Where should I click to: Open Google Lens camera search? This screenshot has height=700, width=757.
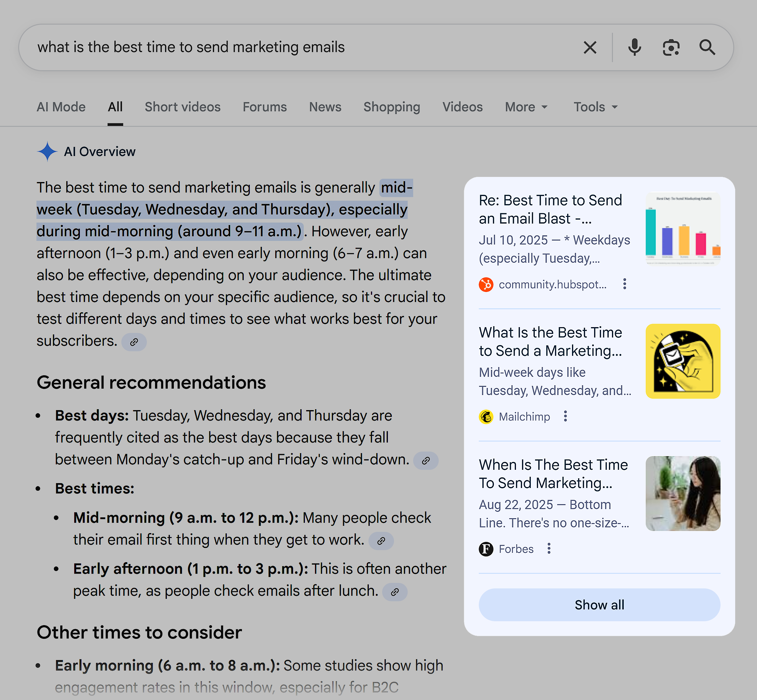pyautogui.click(x=671, y=47)
